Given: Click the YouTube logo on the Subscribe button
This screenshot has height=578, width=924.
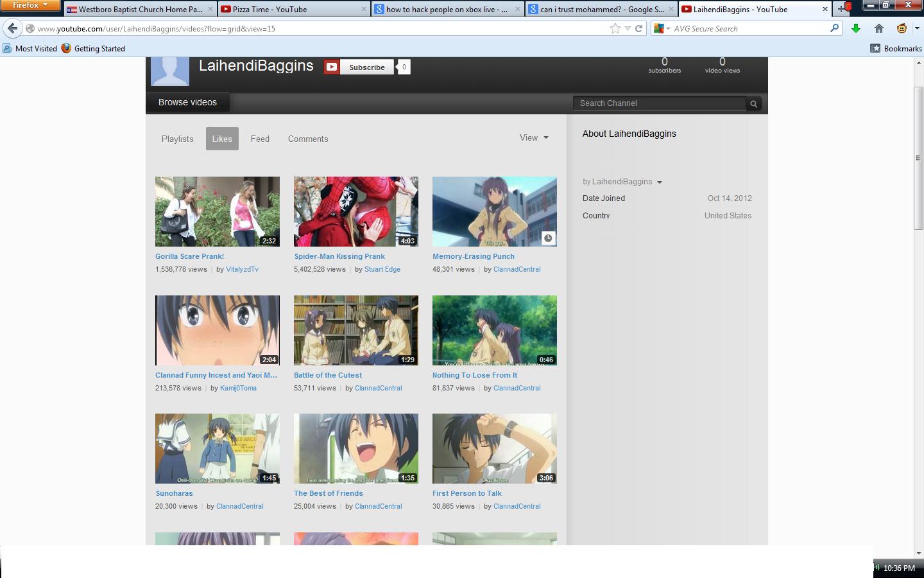Looking at the screenshot, I should pos(332,67).
